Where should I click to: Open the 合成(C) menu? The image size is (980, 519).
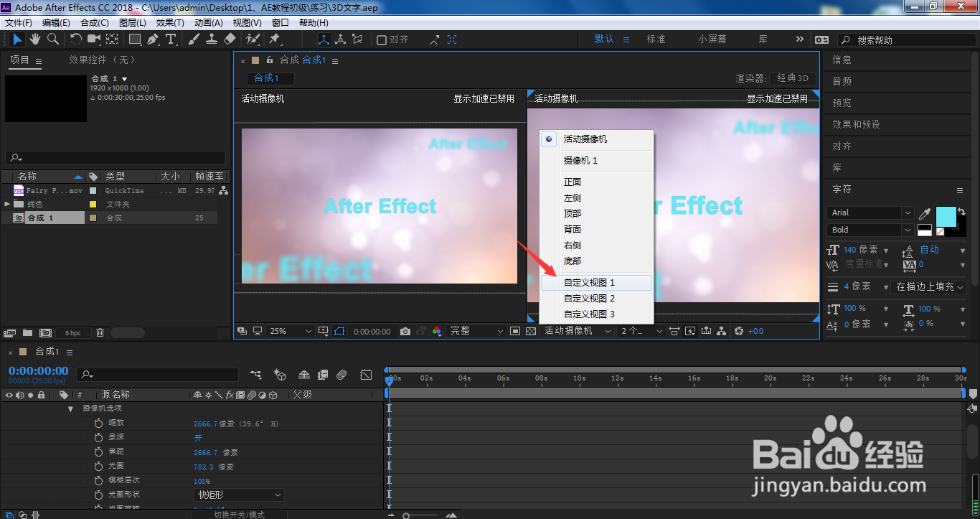95,23
